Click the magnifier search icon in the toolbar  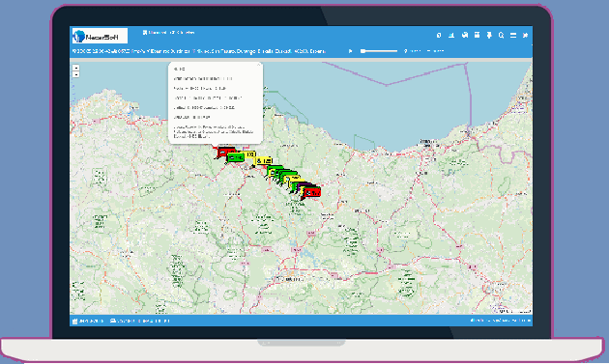point(501,36)
